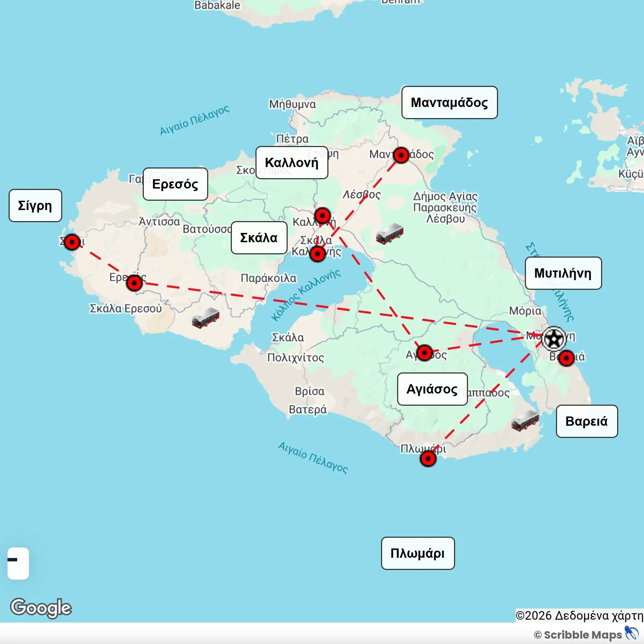
Task: Click the Σίγρη label box
Action: [35, 205]
